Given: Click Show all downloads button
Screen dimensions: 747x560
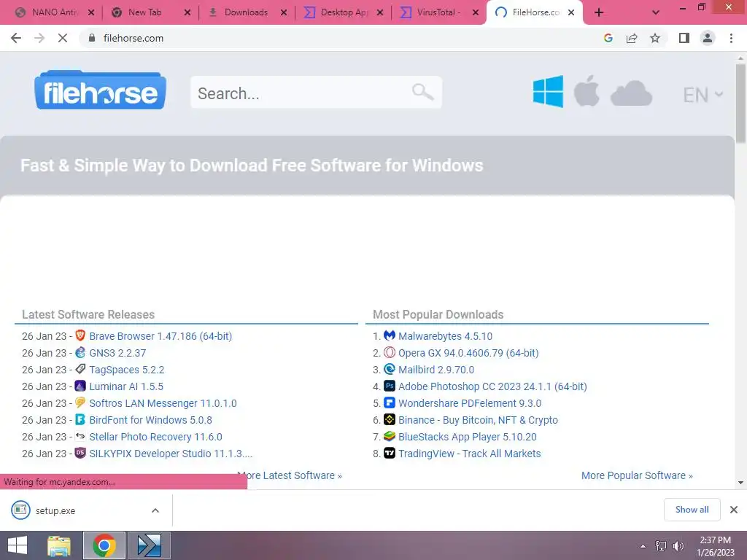Looking at the screenshot, I should 692,510.
